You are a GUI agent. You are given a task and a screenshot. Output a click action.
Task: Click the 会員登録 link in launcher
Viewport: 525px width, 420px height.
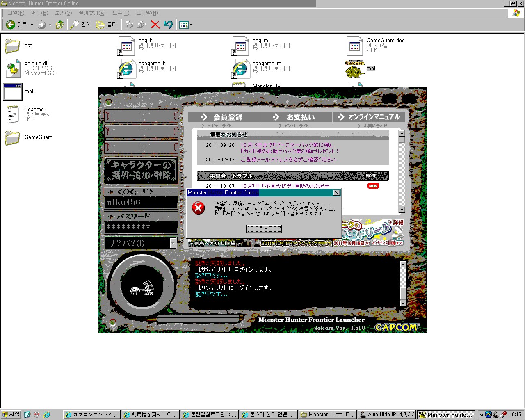pyautogui.click(x=224, y=117)
